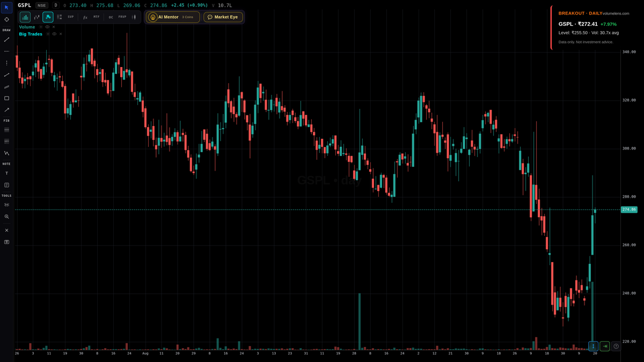Select the crosshair cursor tool
The image size is (644, 362).
(x=7, y=19)
